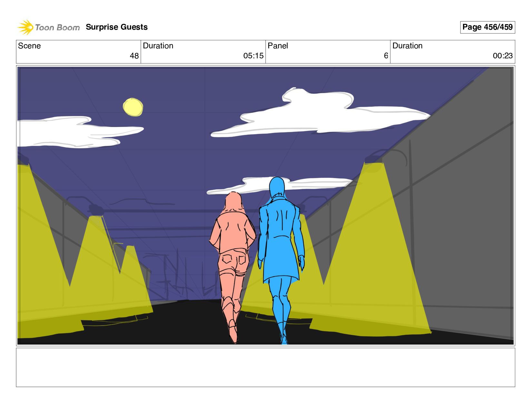Select the 'Surprise Guests' title text
Screen dimensions: 532x411
point(117,27)
